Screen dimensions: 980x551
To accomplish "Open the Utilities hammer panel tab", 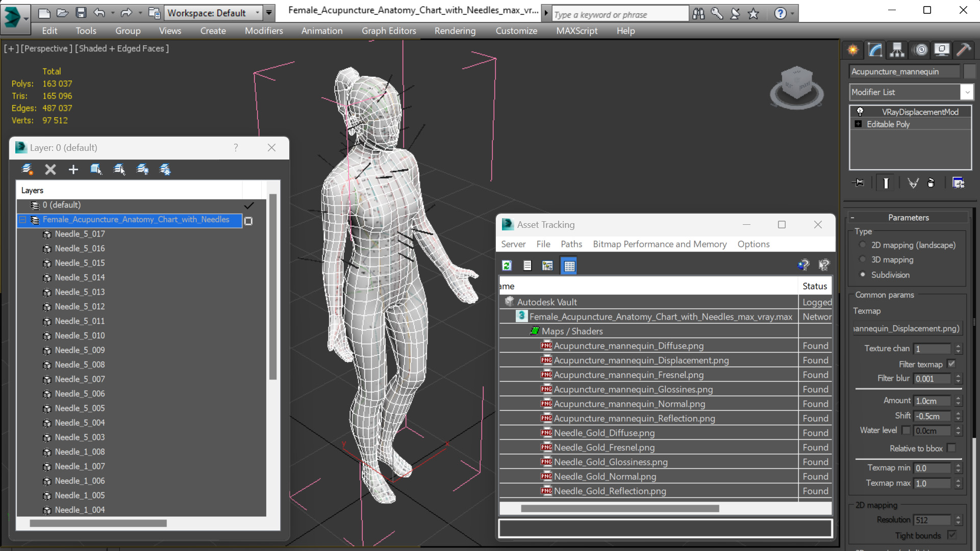I will click(x=963, y=49).
